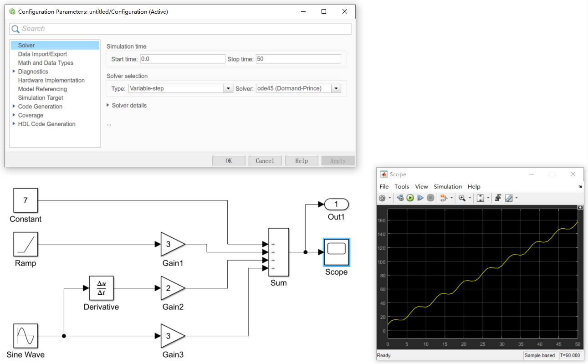Select Hardware Implementation pane
Viewport: 588px width, 364px height.
click(x=51, y=80)
